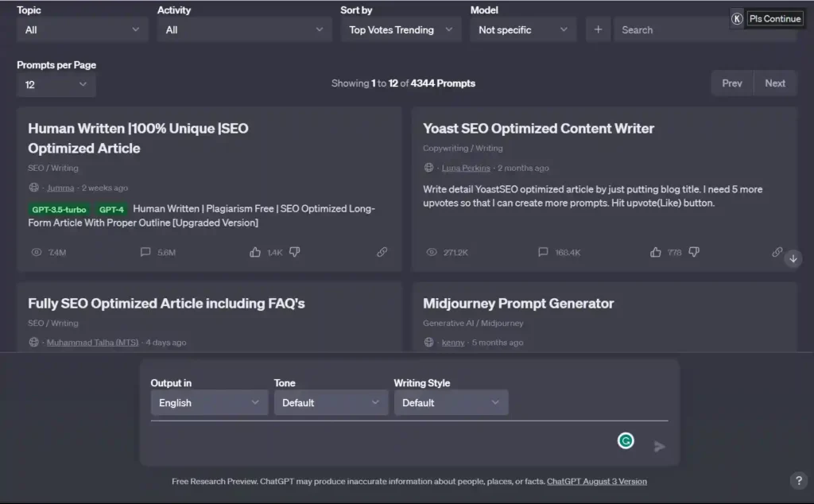Open the help question mark button
Viewport: 814px width, 504px height.
[799, 481]
